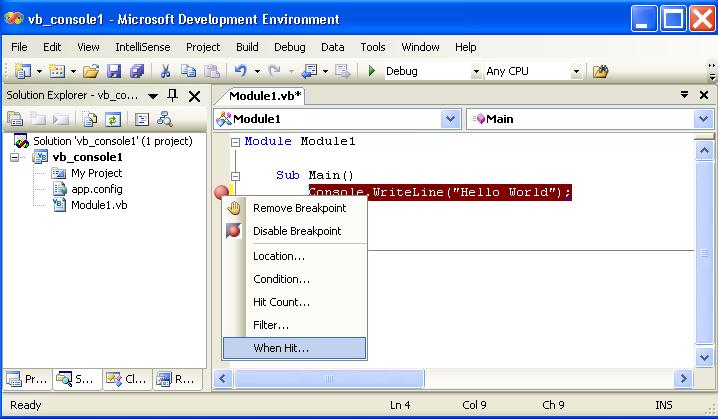
Task: Click the Undo arrow icon
Action: coord(241,71)
